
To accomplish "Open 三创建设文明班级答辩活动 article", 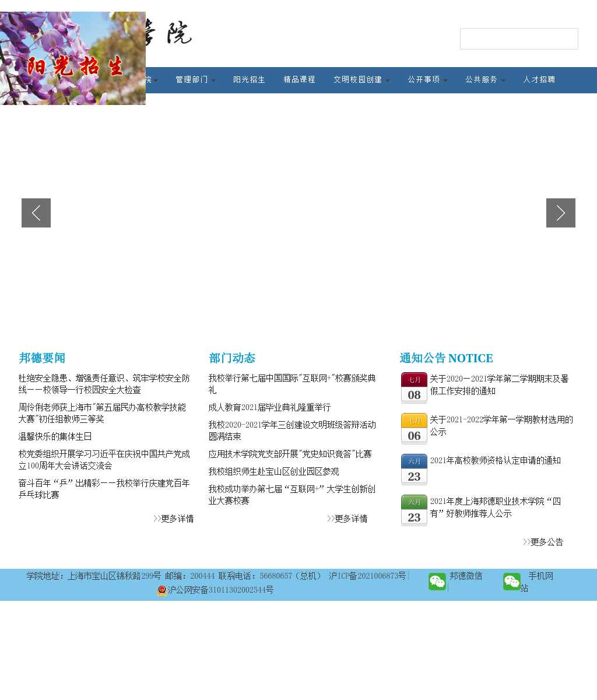I will tap(293, 431).
